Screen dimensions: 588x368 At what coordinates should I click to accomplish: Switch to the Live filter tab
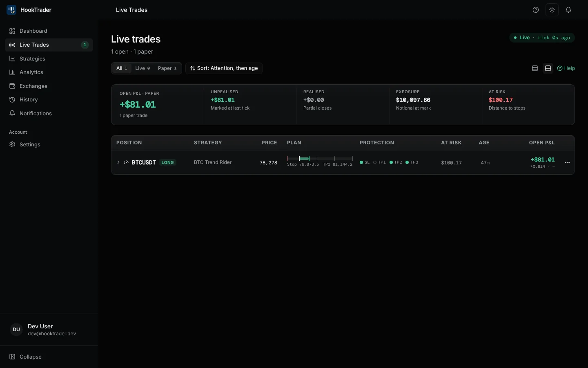(x=143, y=68)
